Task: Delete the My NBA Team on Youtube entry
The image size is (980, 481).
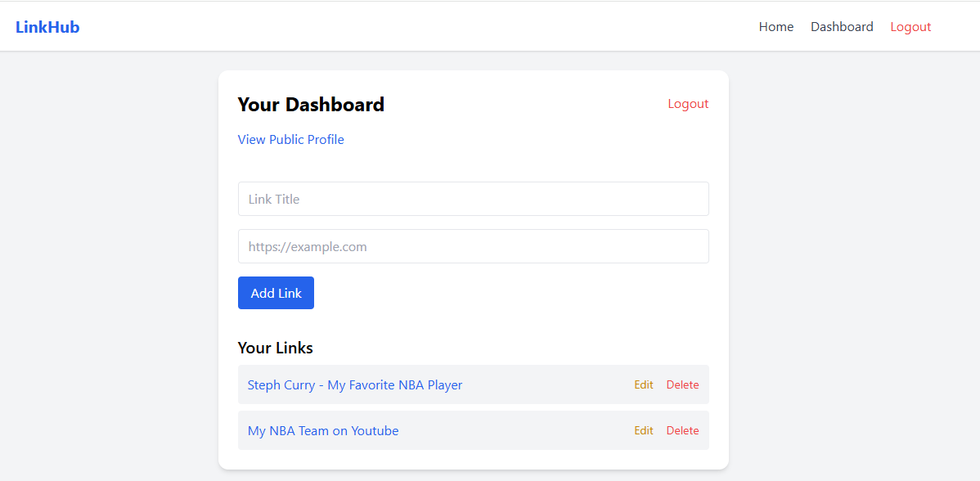Action: [x=682, y=430]
